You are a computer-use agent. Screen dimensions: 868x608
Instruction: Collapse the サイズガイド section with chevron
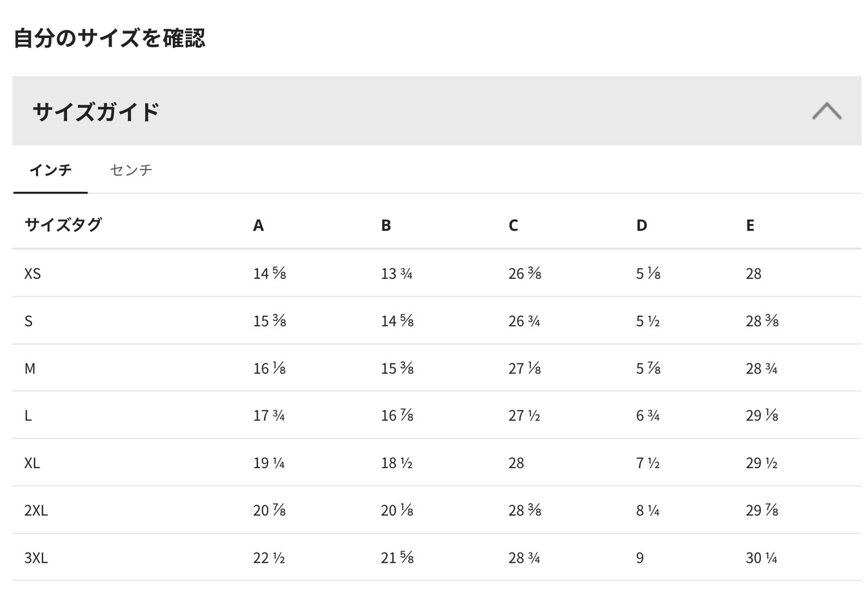827,111
